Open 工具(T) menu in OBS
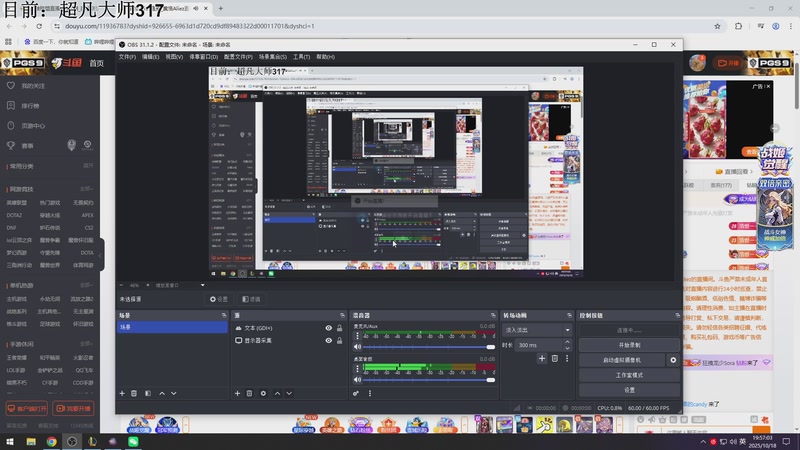 302,57
